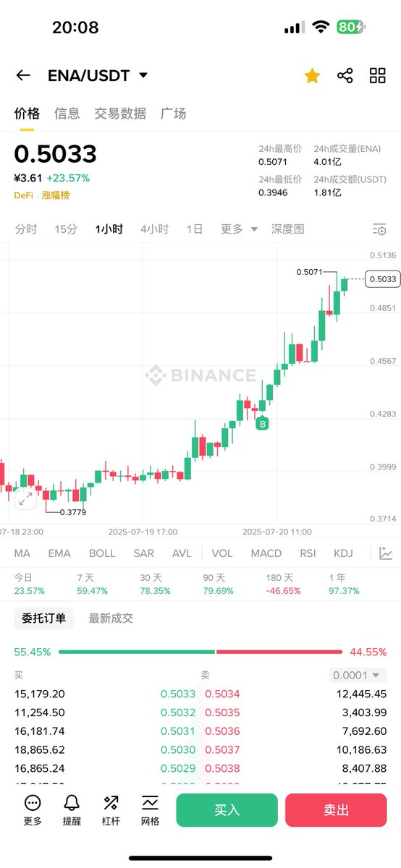Viewport: 401px width, 868px height.
Task: Click the 30 天 78.35% change
Action: click(x=155, y=584)
